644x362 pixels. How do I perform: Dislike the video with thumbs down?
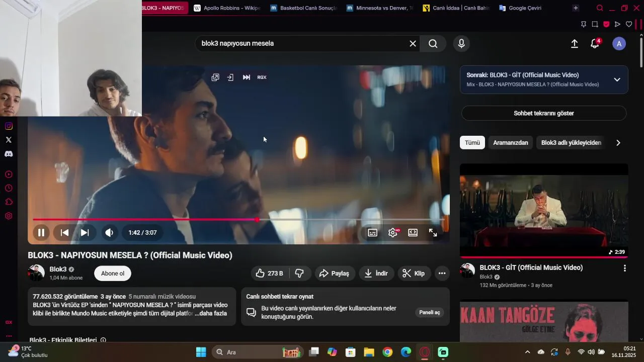[x=299, y=274]
